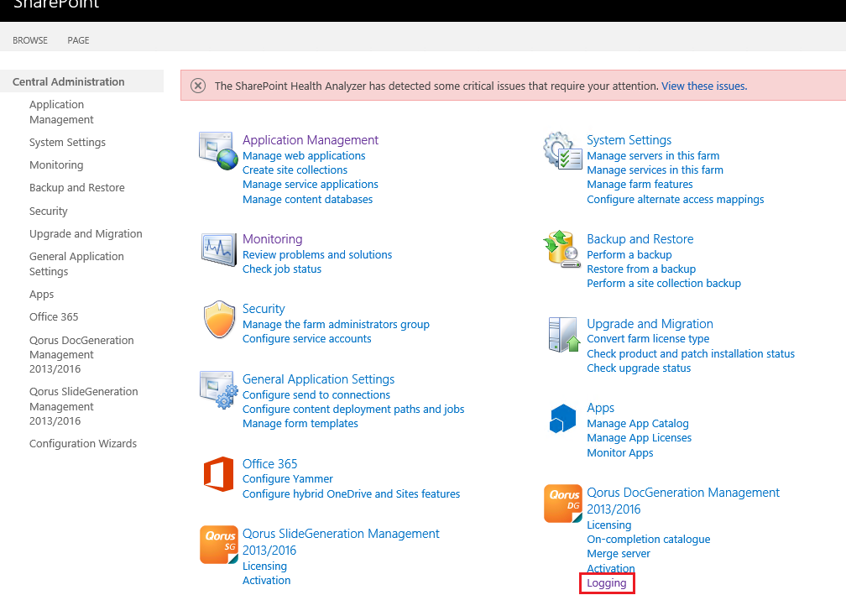This screenshot has height=616, width=846.
Task: Click Check product and patch installation status
Action: 691,354
